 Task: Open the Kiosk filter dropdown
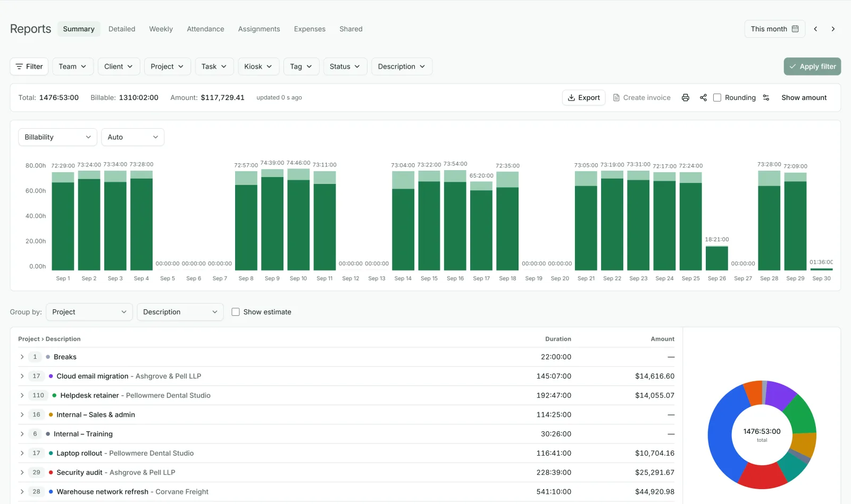pos(258,66)
